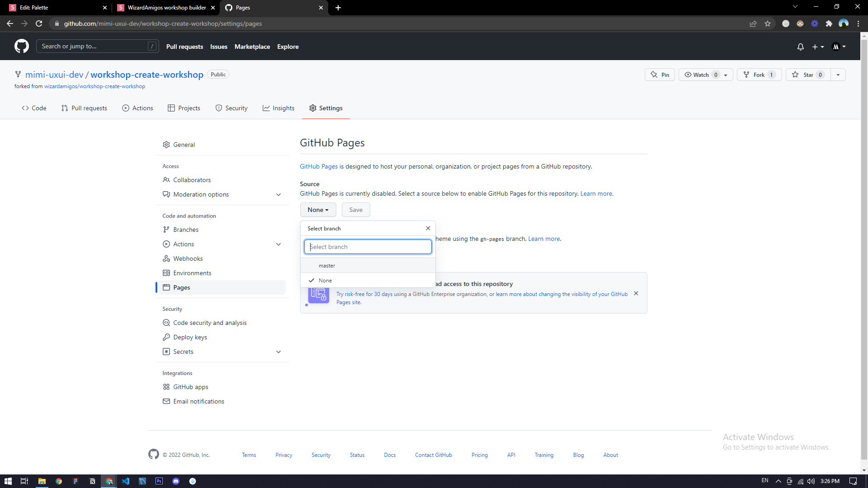
Task: Bookmark this page with the star icon
Action: click(x=768, y=23)
